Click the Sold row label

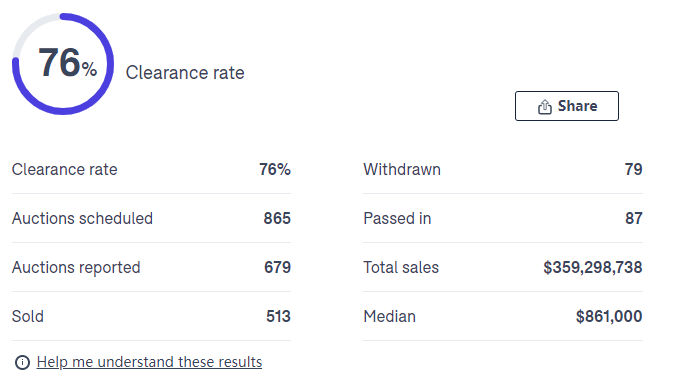[28, 316]
